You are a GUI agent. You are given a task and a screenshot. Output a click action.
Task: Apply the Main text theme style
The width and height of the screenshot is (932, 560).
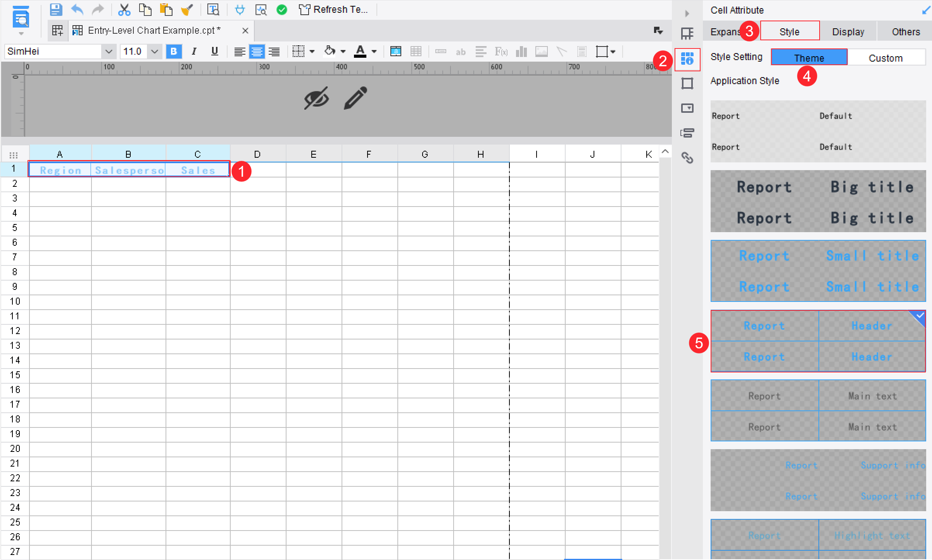click(x=818, y=411)
